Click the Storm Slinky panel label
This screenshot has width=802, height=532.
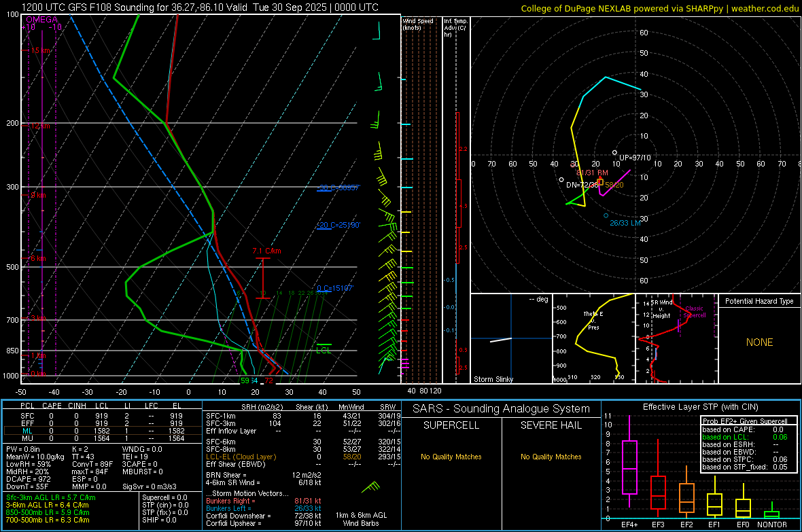(x=493, y=379)
